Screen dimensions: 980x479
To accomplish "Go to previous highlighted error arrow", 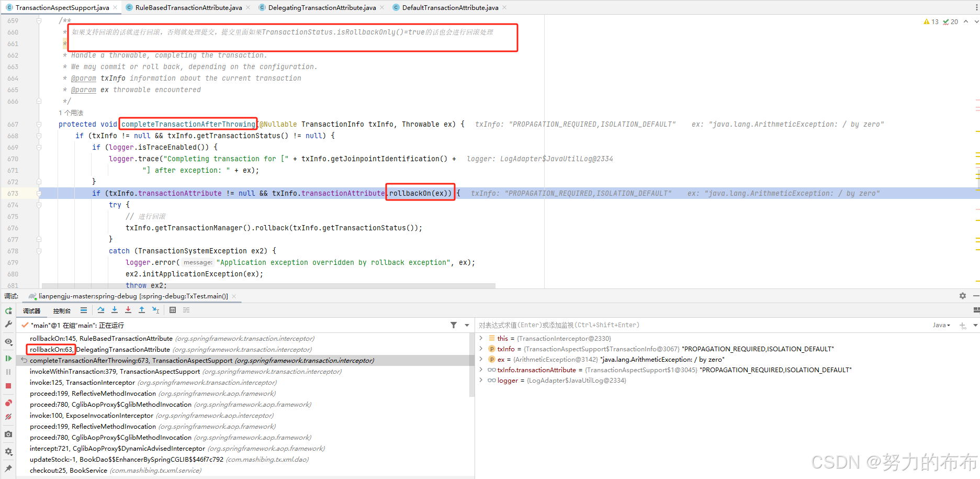I will 966,21.
